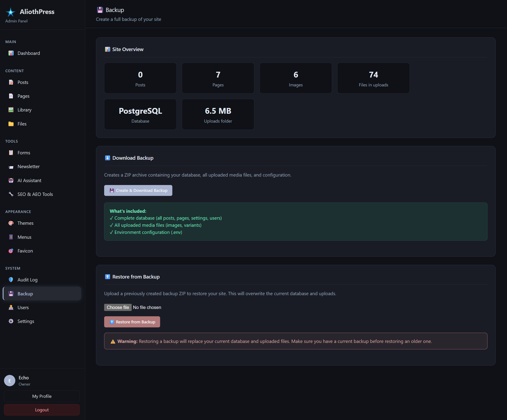507x420 pixels.
Task: Click the Favicon target icon
Action: [11, 251]
